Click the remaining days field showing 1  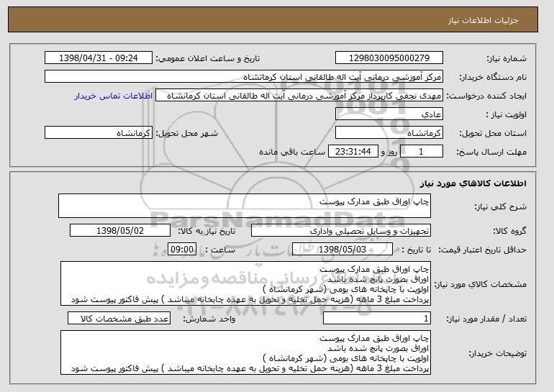pos(421,152)
